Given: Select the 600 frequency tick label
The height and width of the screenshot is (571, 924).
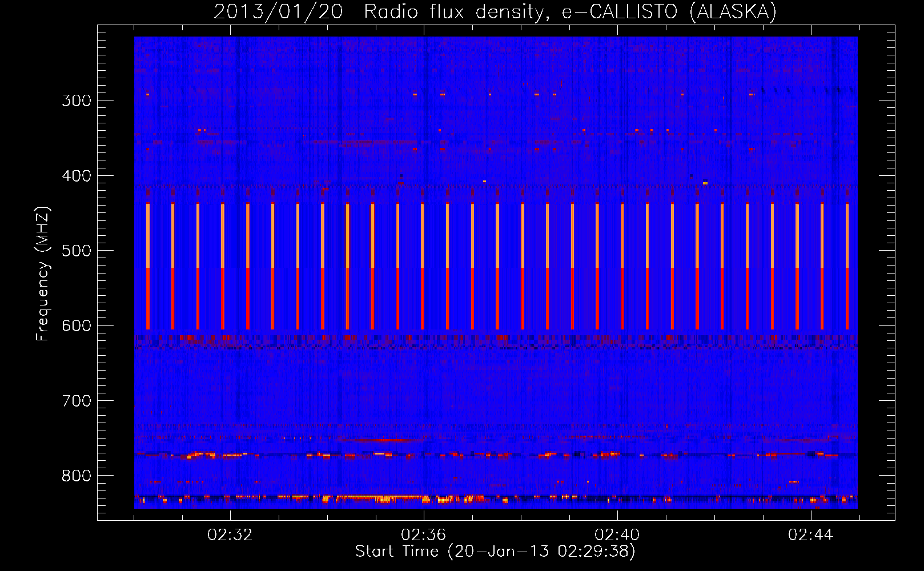Looking at the screenshot, I should pos(77,326).
